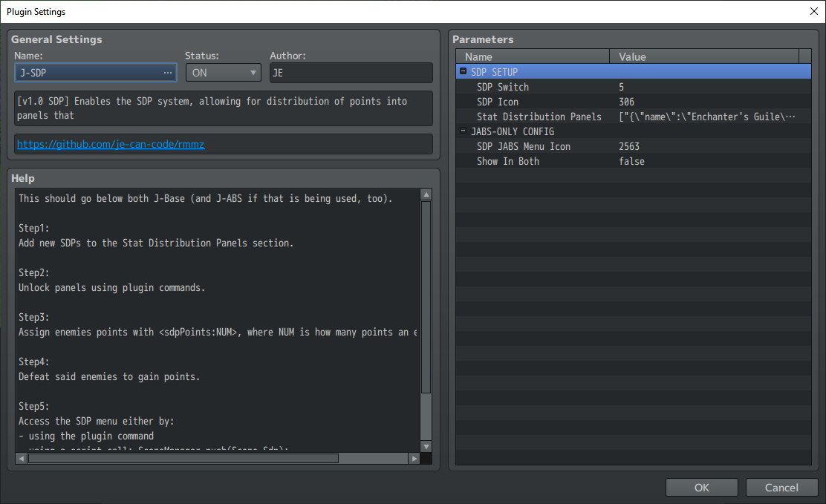
Task: Collapse the JABS-ONLY CONFIG group
Action: [463, 131]
